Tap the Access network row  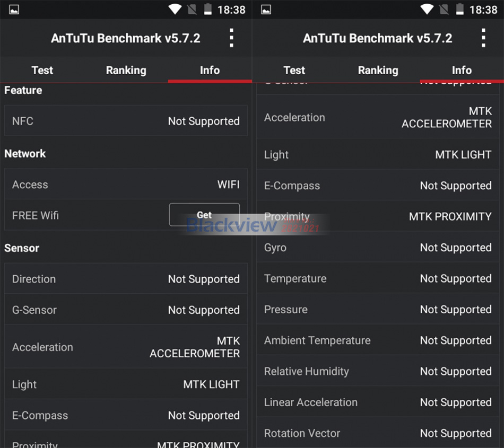coord(126,185)
